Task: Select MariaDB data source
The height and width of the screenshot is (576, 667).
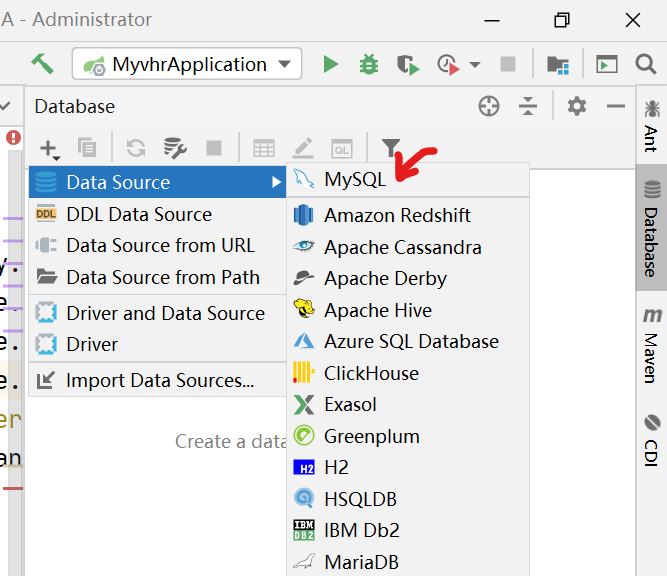Action: 408,562
